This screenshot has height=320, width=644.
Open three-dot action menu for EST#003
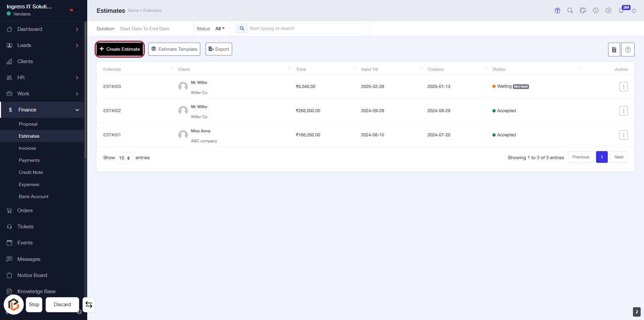(624, 87)
